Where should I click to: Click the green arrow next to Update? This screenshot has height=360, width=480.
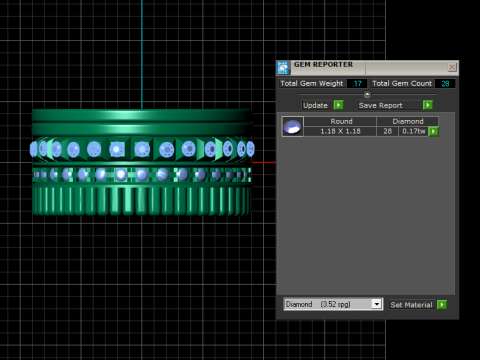[x=338, y=105]
